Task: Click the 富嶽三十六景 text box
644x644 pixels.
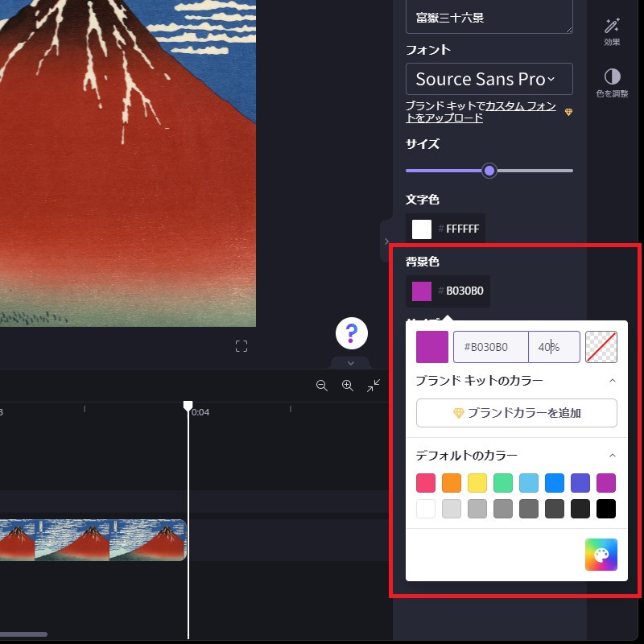Action: pyautogui.click(x=489, y=17)
